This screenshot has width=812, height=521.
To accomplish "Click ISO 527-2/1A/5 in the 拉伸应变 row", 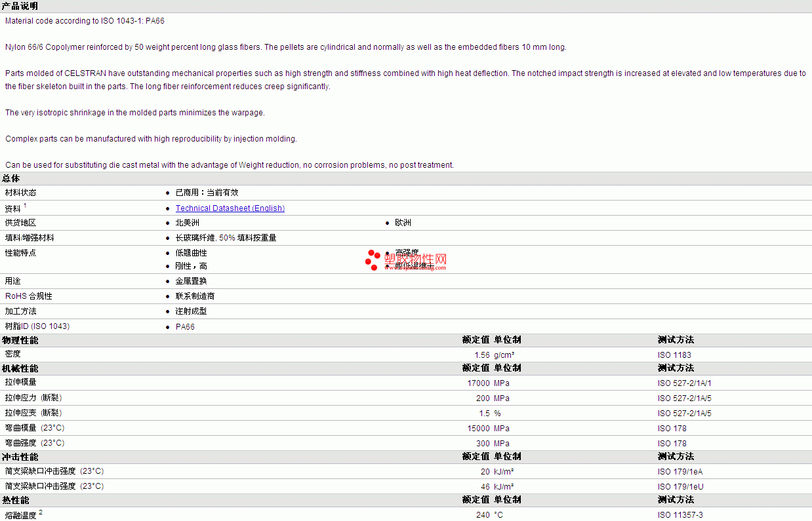I will coord(685,414).
